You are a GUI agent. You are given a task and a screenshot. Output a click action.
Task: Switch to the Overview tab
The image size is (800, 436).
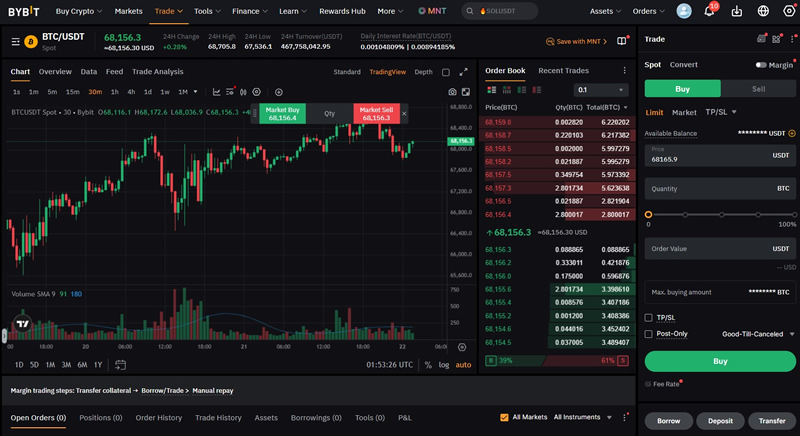pos(55,71)
